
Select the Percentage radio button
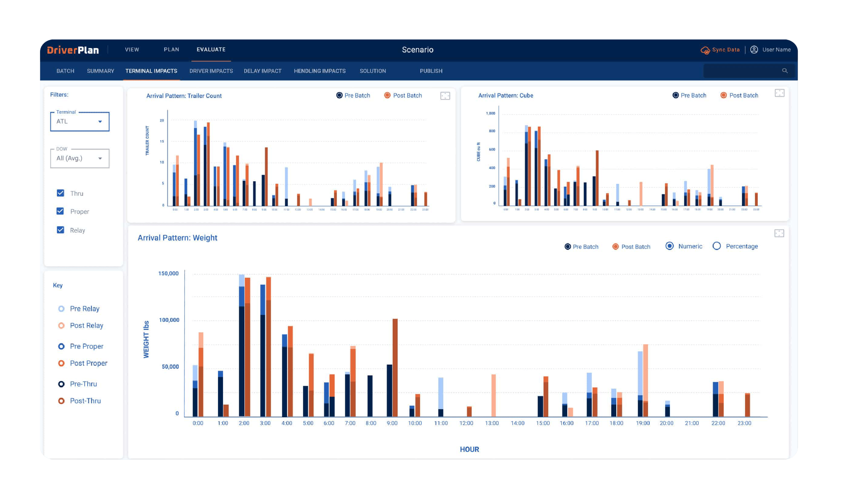[717, 246]
